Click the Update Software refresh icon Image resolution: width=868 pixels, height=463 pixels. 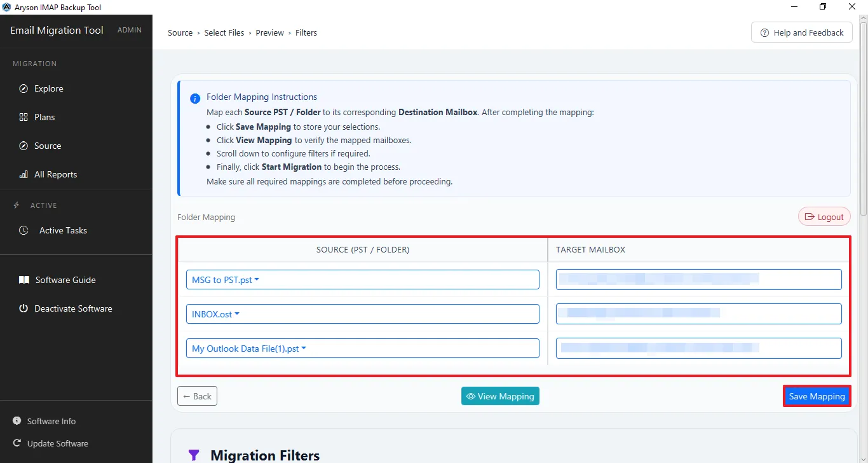tap(17, 443)
